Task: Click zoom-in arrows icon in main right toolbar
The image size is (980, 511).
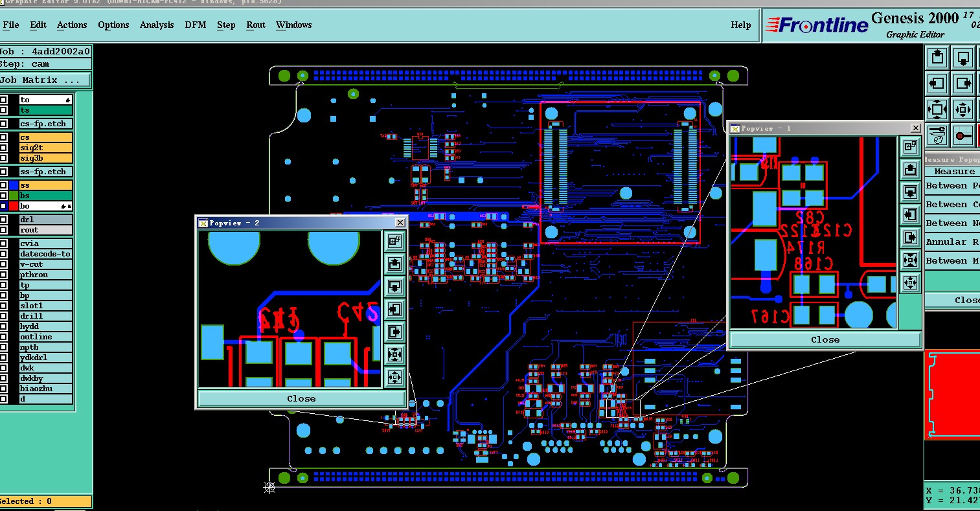Action: tap(937, 109)
